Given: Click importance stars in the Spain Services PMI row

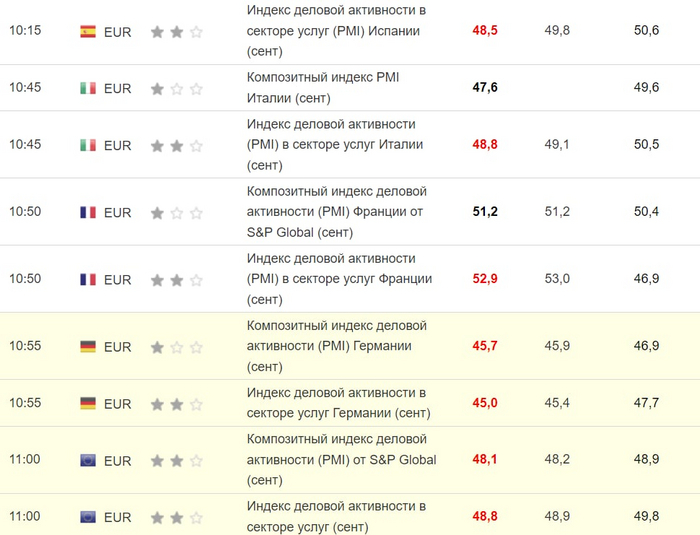Looking at the screenshot, I should click(x=176, y=31).
